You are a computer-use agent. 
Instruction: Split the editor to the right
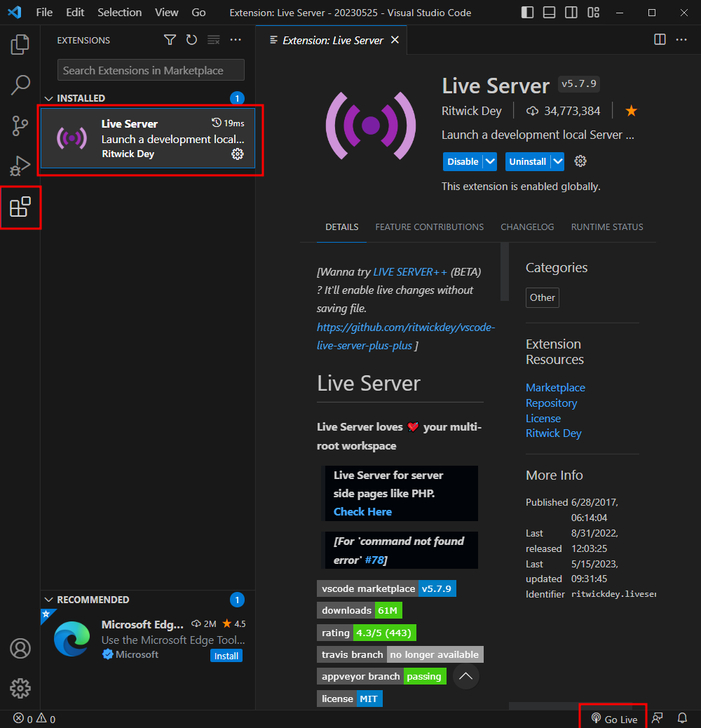pos(660,39)
